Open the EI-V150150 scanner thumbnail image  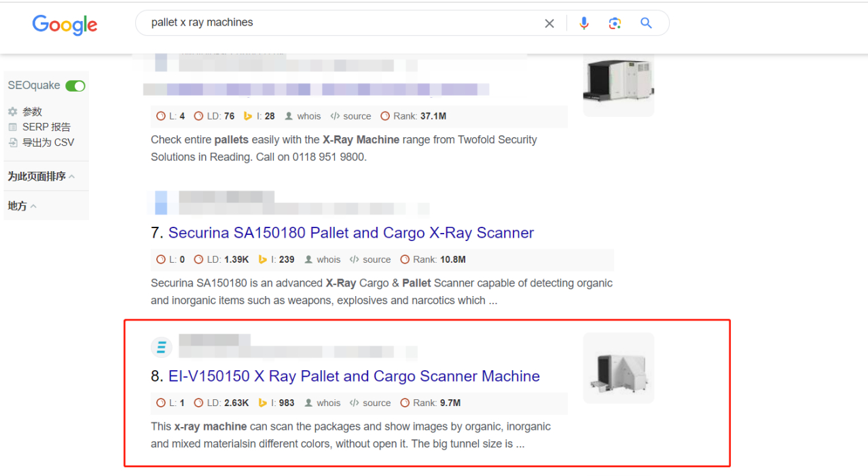618,368
